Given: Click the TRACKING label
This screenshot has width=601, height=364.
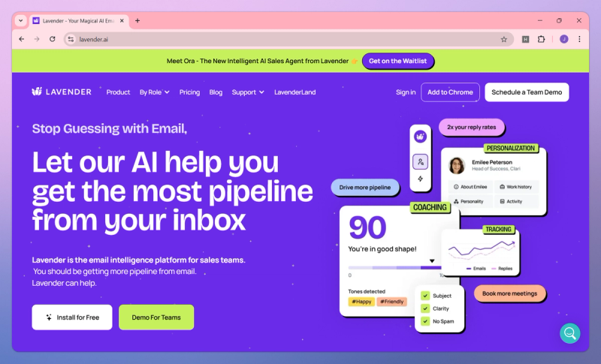Looking at the screenshot, I should tap(498, 229).
